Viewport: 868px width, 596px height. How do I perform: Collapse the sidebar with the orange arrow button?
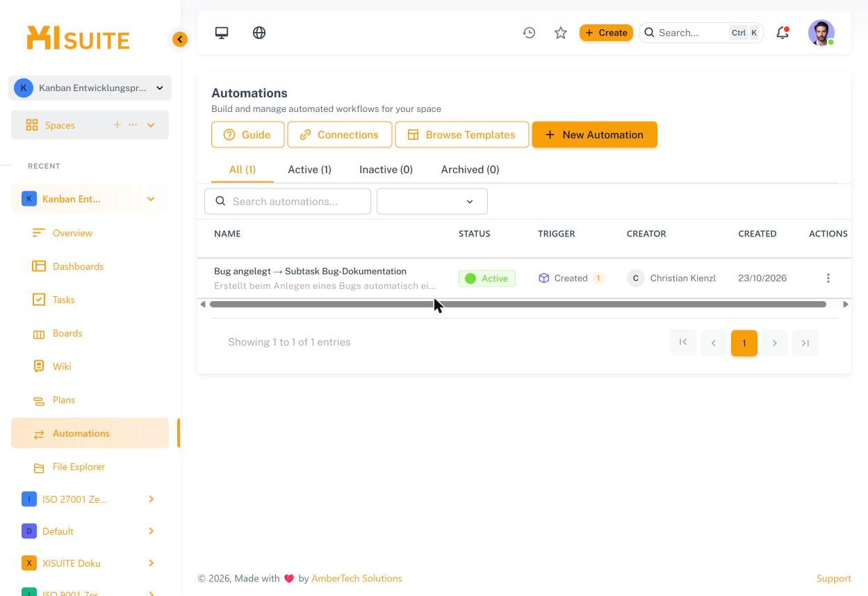pyautogui.click(x=180, y=39)
